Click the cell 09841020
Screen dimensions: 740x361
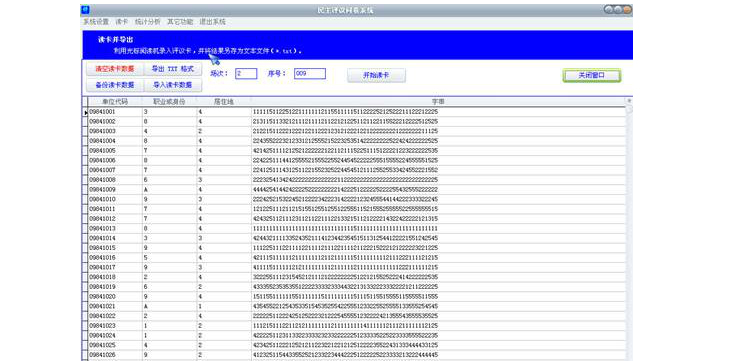(115, 296)
